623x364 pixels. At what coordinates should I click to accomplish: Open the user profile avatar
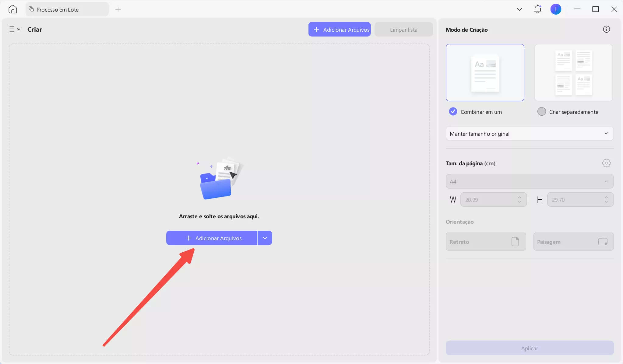[x=555, y=9]
